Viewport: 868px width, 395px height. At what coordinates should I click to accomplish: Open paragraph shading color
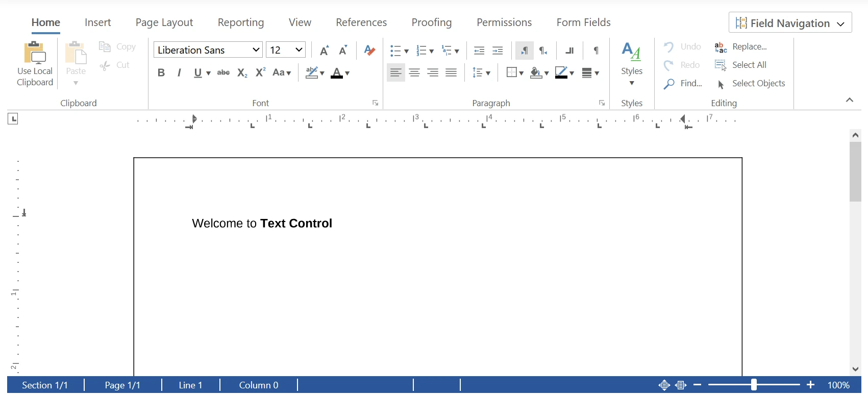coord(539,73)
